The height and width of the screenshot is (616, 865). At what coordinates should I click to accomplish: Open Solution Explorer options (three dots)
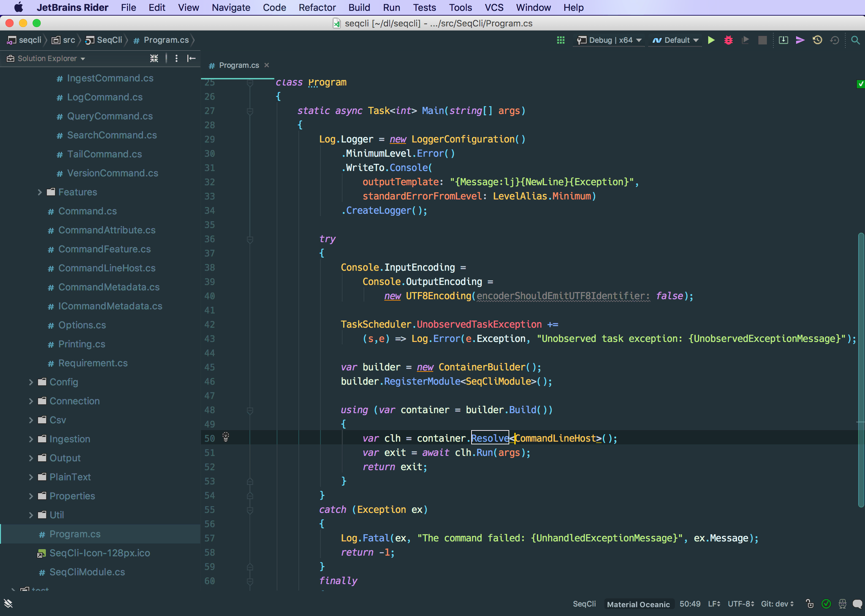click(x=177, y=58)
